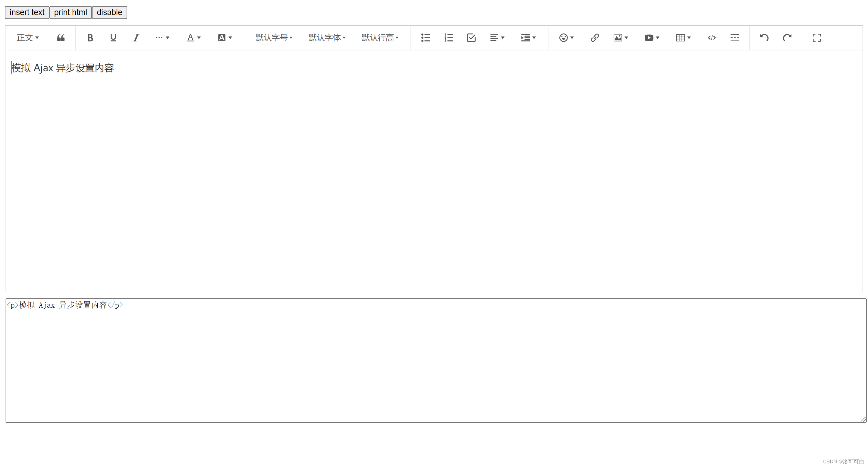Toggle italic formatting
The width and height of the screenshot is (868, 467).
(x=136, y=38)
